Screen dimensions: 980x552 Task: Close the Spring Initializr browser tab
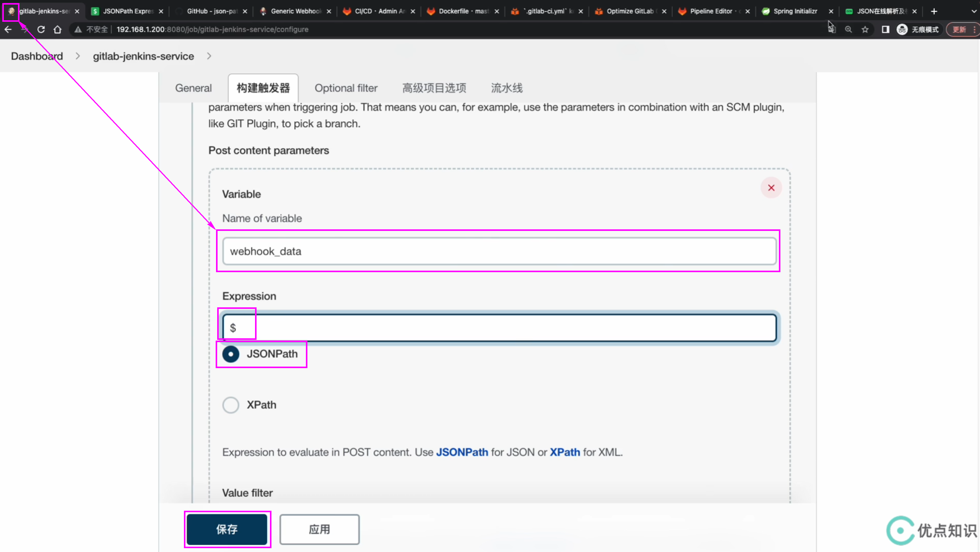click(x=831, y=11)
